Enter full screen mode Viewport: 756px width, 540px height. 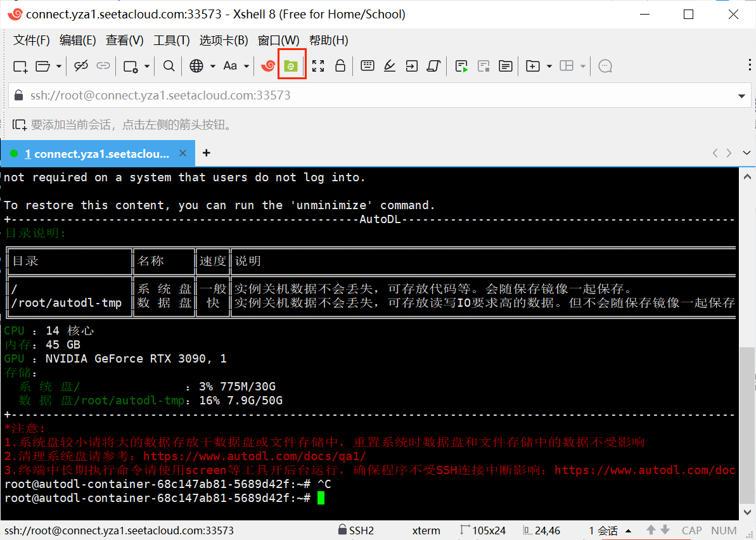[319, 65]
